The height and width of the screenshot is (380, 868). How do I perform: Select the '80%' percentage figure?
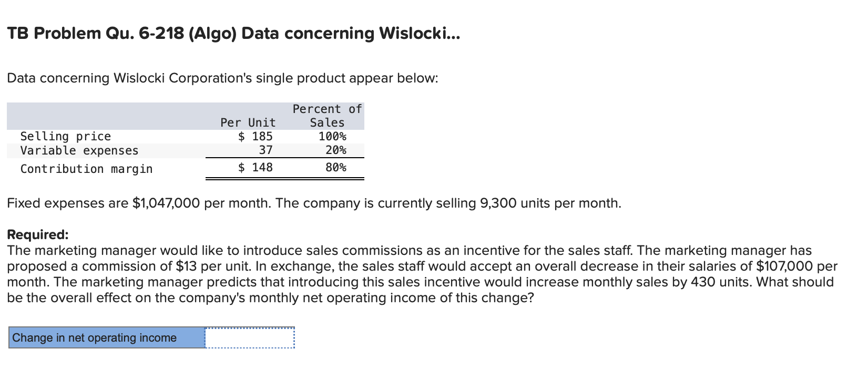336,167
